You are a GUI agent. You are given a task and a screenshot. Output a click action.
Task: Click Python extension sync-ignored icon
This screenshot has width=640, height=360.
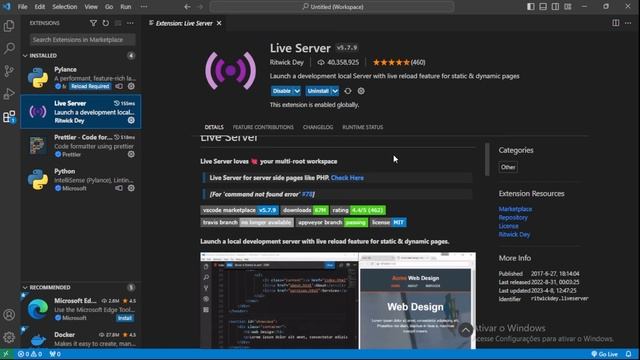coord(119,188)
